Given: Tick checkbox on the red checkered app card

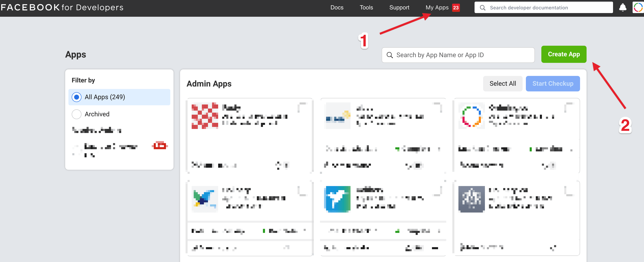Looking at the screenshot, I should [x=302, y=108].
